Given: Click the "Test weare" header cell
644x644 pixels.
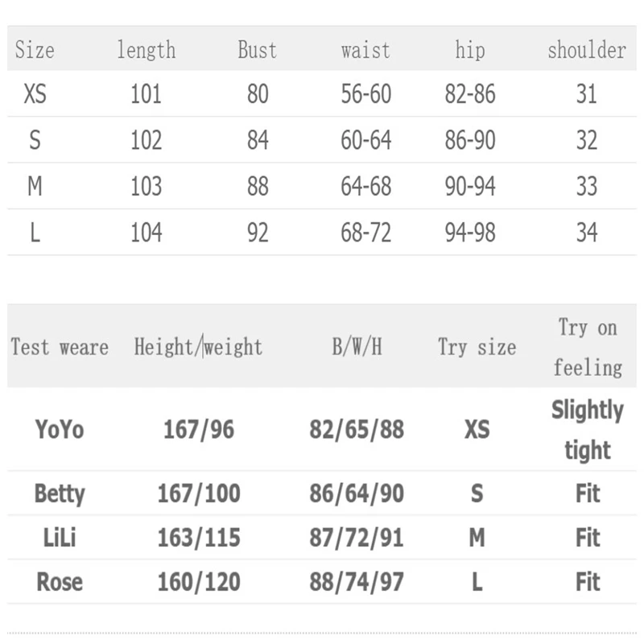Looking at the screenshot, I should 60,347.
